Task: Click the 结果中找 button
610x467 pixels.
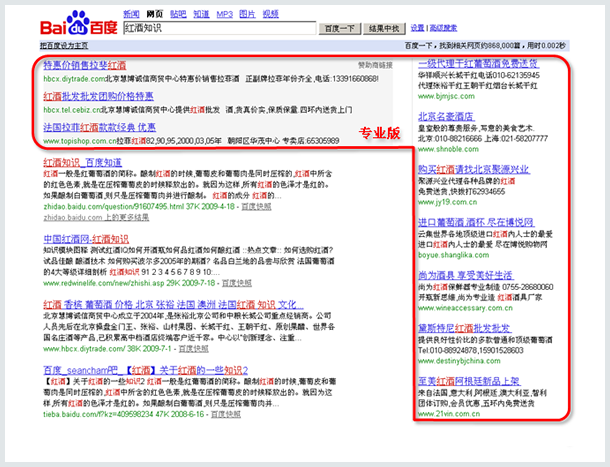Action: tap(384, 28)
